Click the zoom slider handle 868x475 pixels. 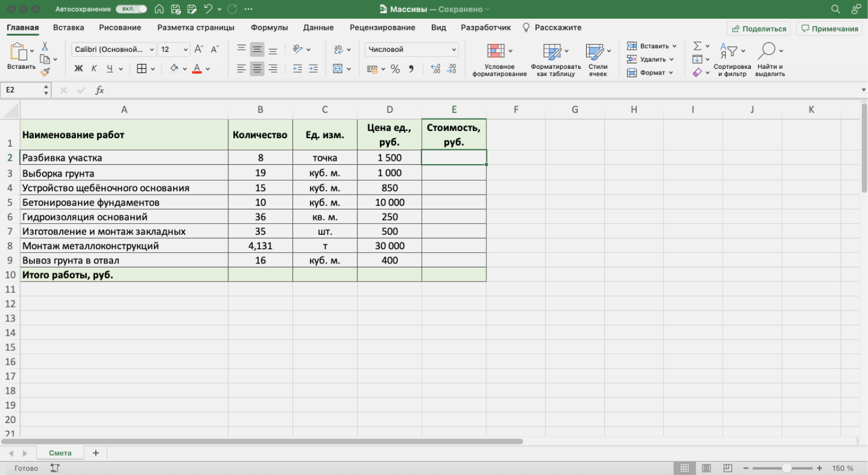[786, 468]
